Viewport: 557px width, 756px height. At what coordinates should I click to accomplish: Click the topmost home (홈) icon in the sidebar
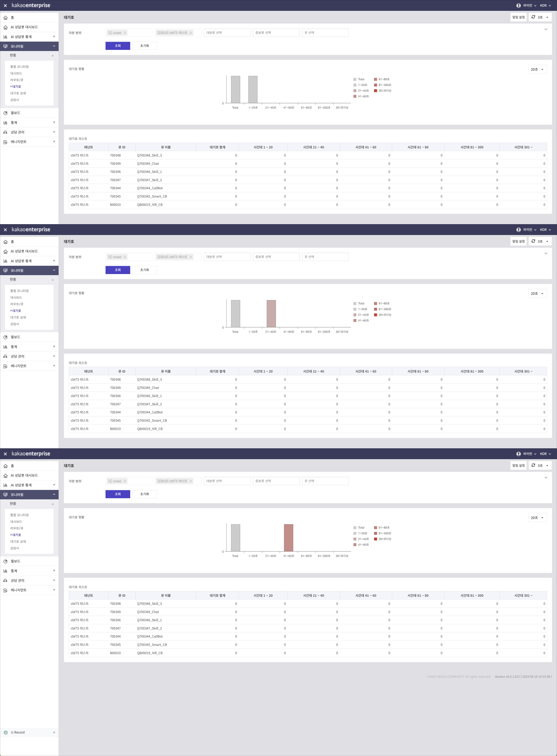pos(5,18)
